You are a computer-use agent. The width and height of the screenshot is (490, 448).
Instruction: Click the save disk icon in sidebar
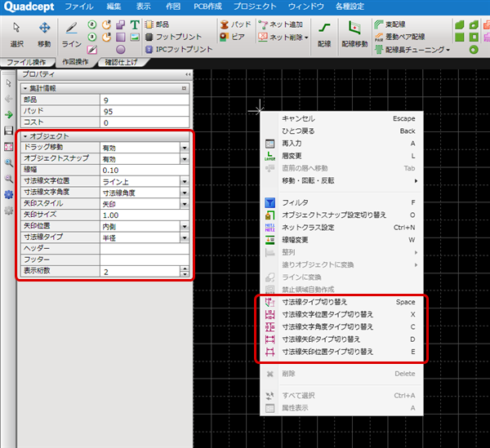pos(9,131)
